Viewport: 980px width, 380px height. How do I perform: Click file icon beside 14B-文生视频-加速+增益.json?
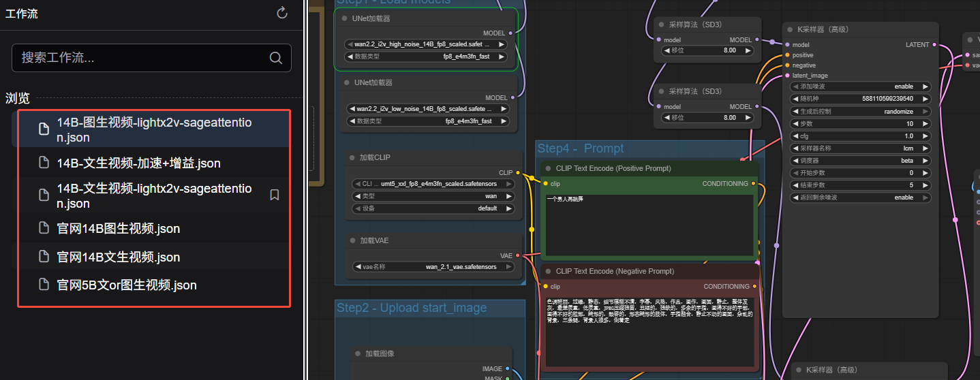coord(44,163)
